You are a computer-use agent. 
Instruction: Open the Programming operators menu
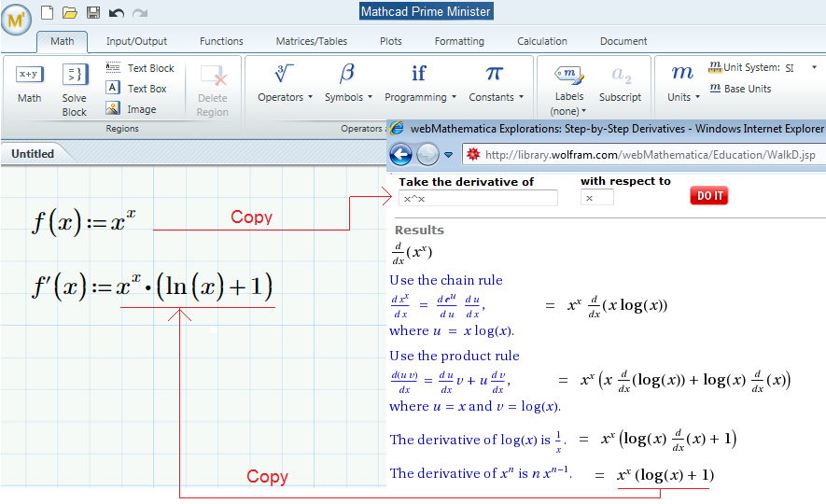(x=420, y=84)
